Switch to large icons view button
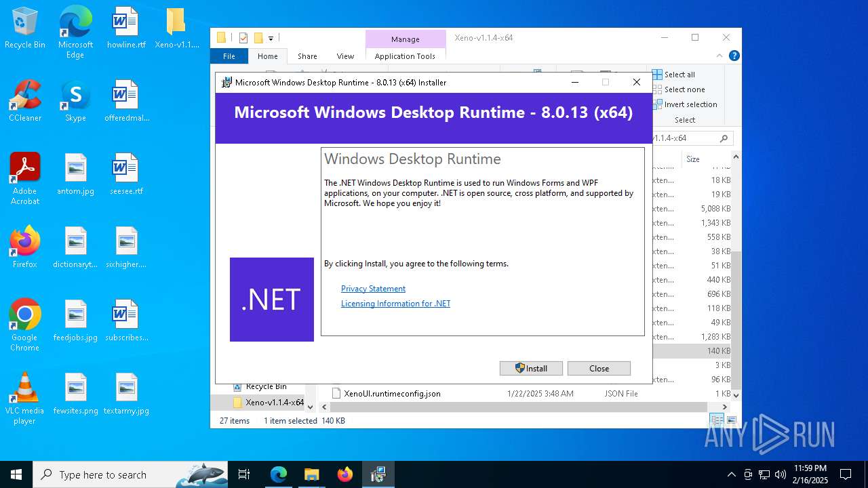The width and height of the screenshot is (868, 488). (732, 421)
